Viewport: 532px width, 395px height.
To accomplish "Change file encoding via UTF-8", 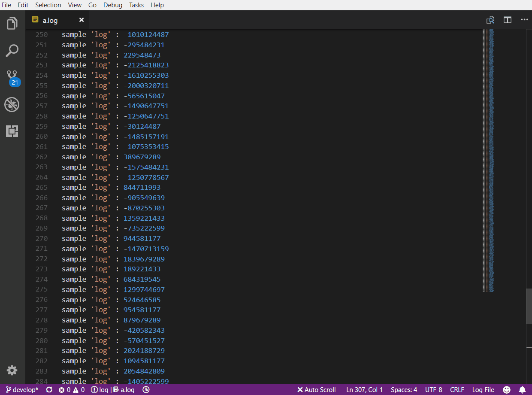I will point(433,390).
